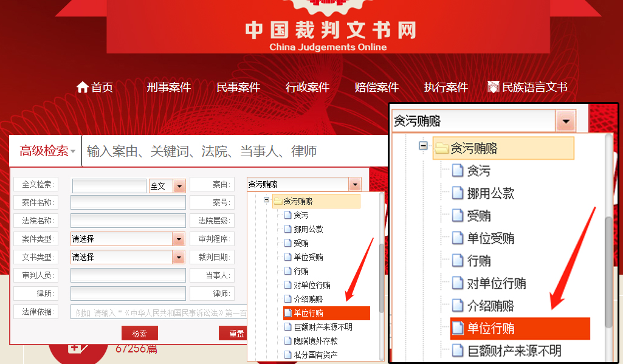623x364 pixels.
Task: Select highlighted 单位行贿 in enlarged panel
Action: coord(520,329)
